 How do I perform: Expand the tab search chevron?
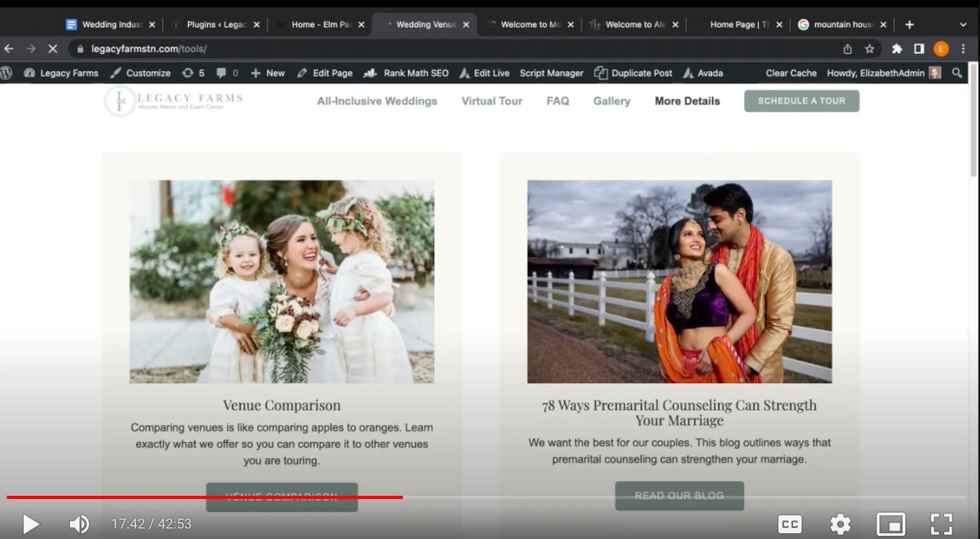tap(963, 25)
